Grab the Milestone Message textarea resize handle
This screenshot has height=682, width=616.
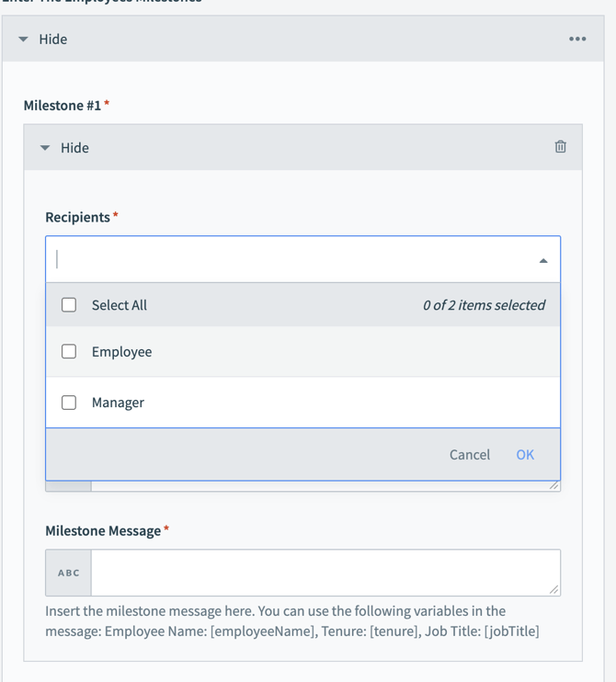pos(554,590)
